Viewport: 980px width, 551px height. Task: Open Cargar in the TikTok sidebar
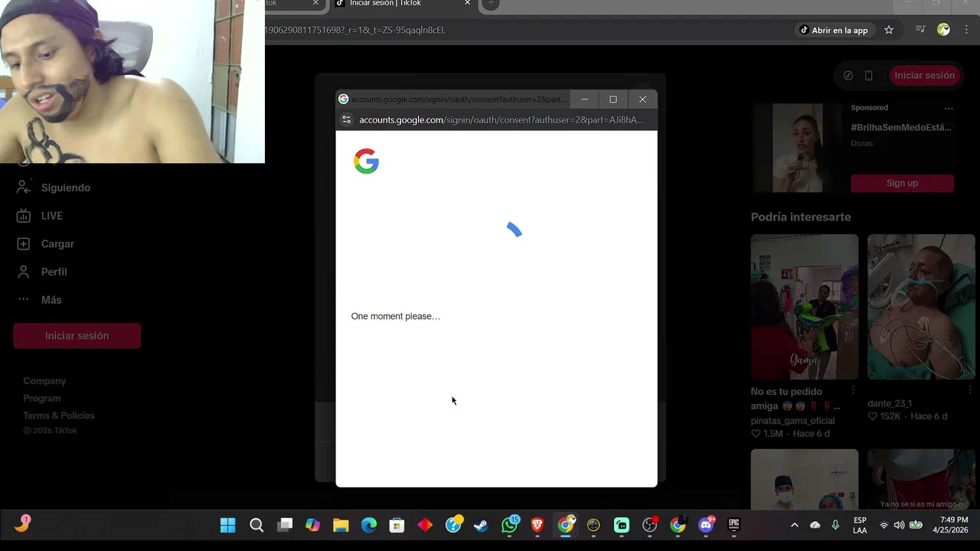tap(46, 244)
